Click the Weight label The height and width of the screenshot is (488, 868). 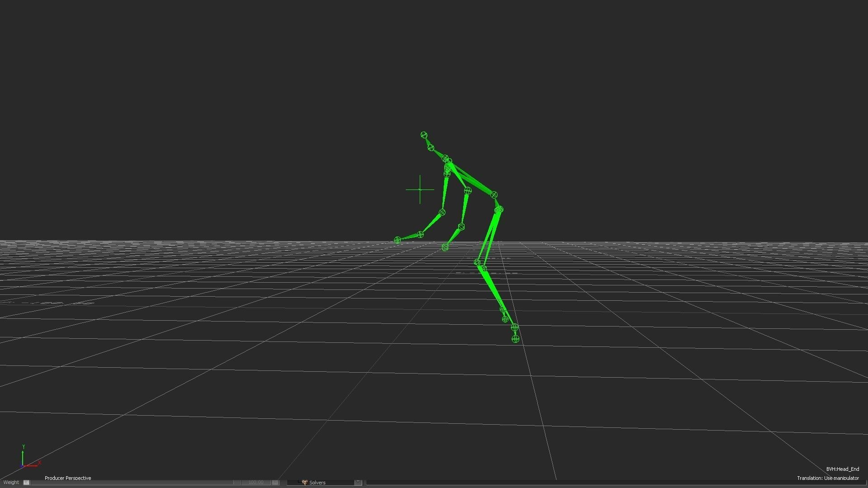[x=11, y=483]
